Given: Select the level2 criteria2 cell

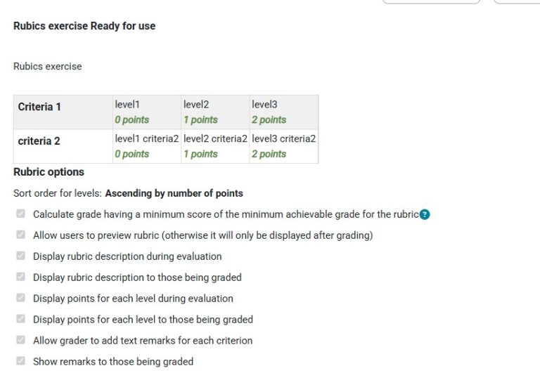Looking at the screenshot, I should 214,146.
